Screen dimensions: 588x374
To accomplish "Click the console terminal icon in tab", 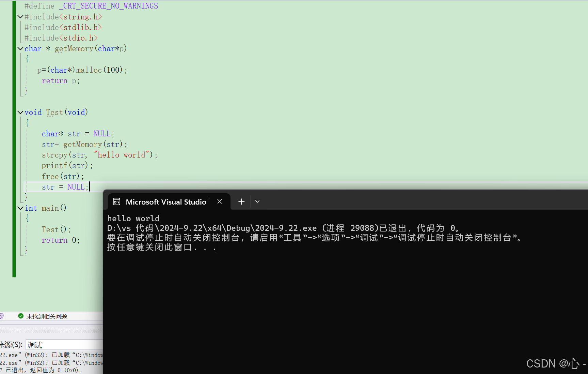I will 117,201.
